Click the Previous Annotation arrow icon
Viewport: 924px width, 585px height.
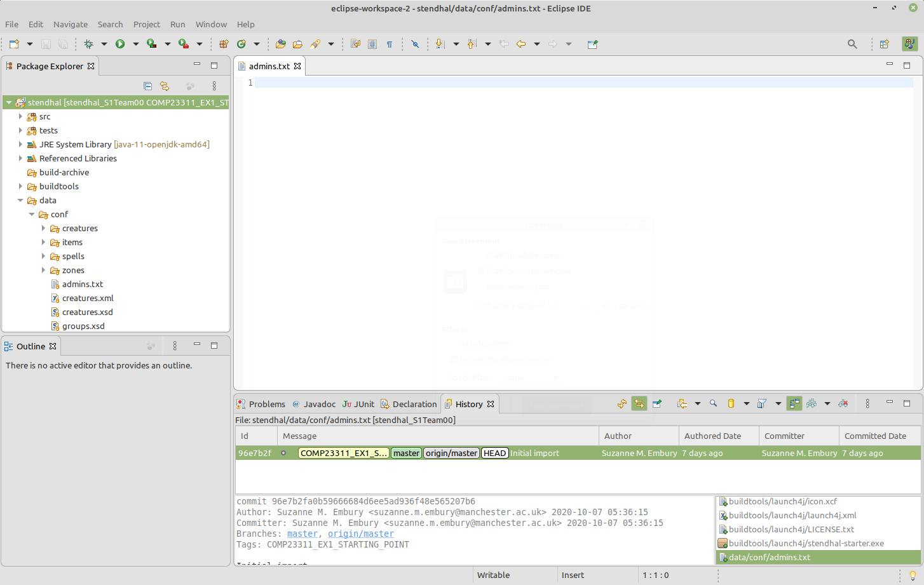[x=472, y=44]
